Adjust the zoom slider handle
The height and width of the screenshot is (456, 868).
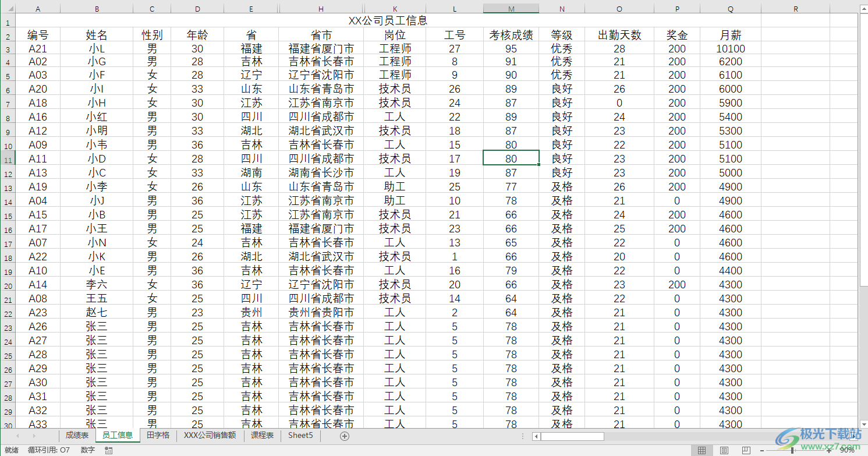[793, 451]
